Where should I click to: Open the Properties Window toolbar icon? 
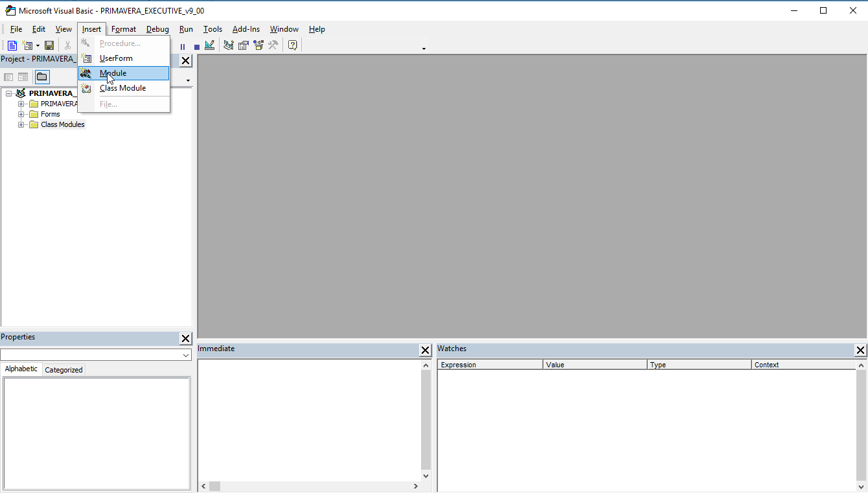point(244,45)
